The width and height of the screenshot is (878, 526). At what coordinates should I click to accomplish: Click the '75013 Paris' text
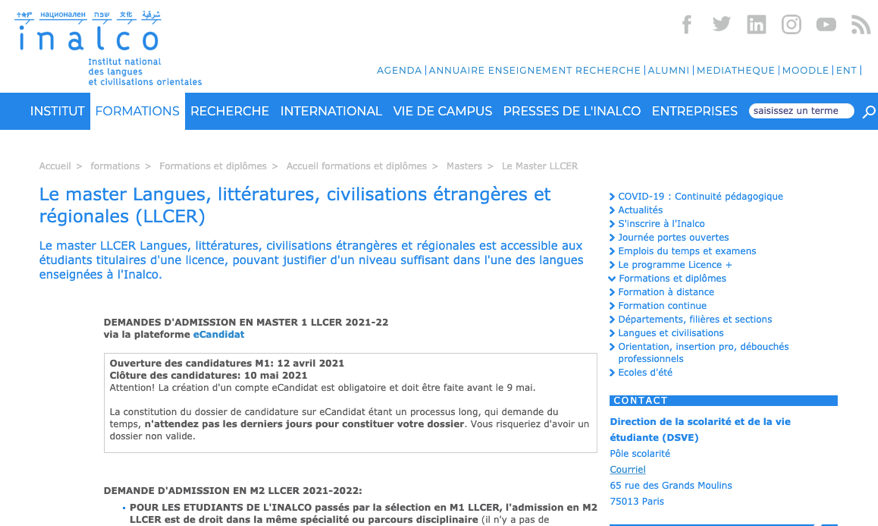click(637, 501)
